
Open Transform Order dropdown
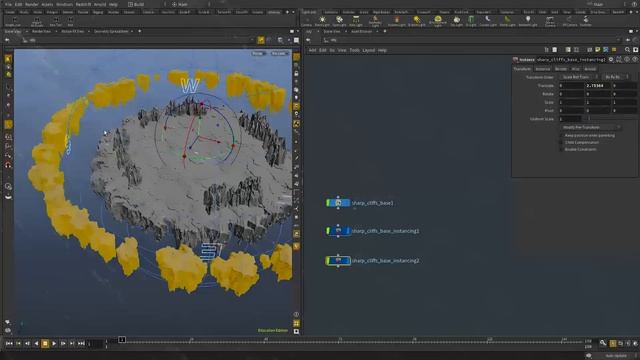pos(579,77)
